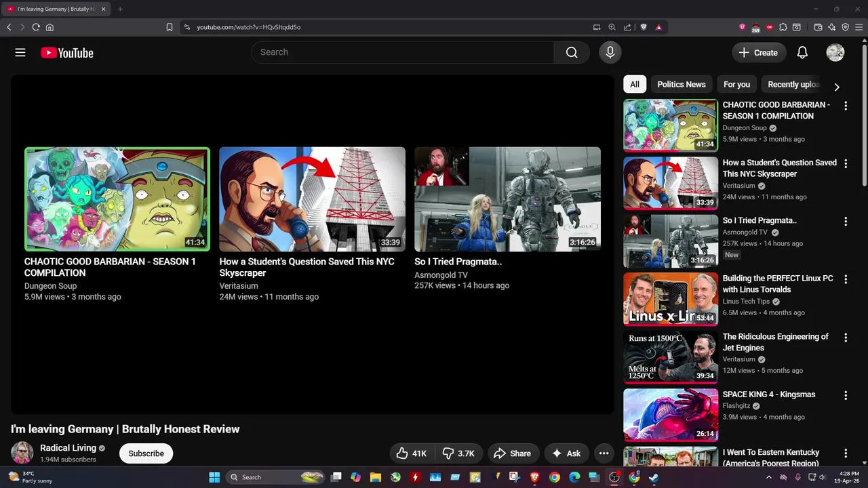Viewport: 868px width, 488px height.
Task: Open options for So I Tried Pragmata sidebar video
Action: 845,222
